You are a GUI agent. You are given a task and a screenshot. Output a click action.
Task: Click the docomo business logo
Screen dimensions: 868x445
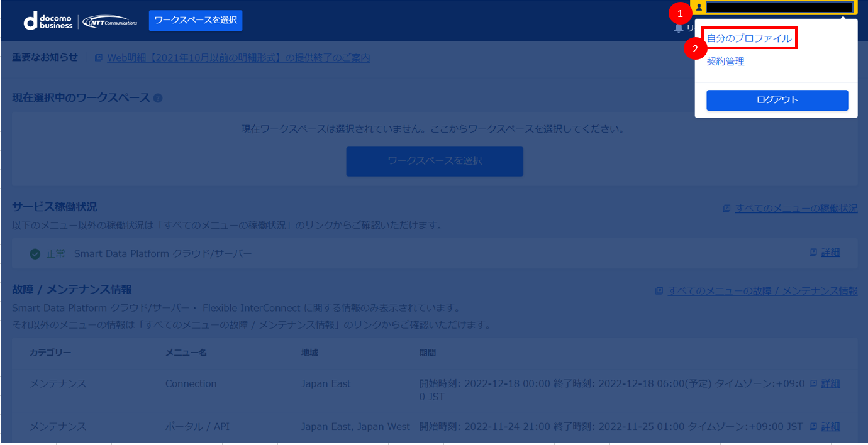(48, 21)
